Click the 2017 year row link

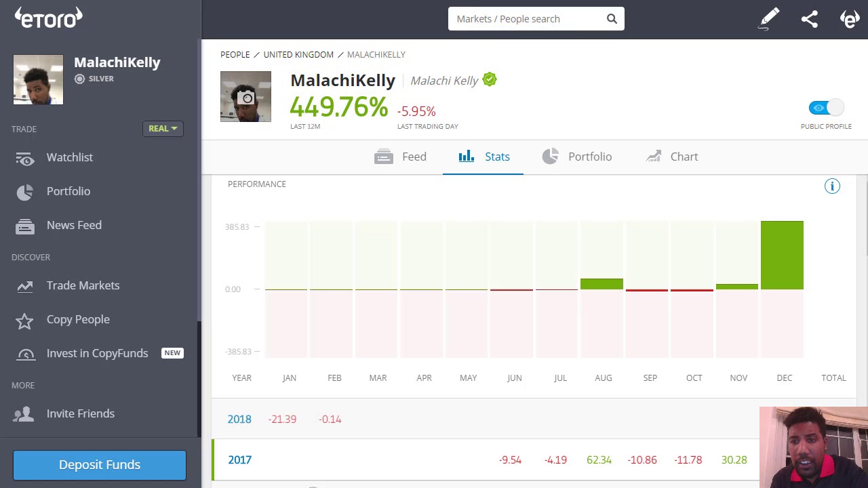point(239,460)
